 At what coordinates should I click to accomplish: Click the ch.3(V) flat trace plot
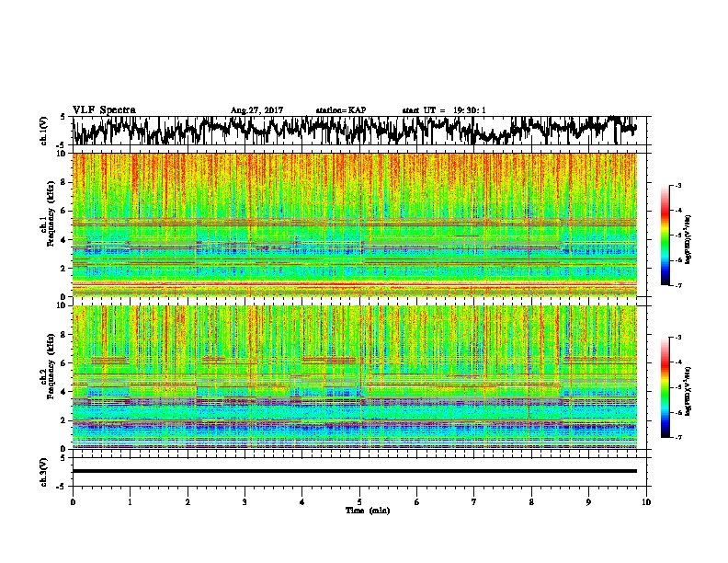359,472
